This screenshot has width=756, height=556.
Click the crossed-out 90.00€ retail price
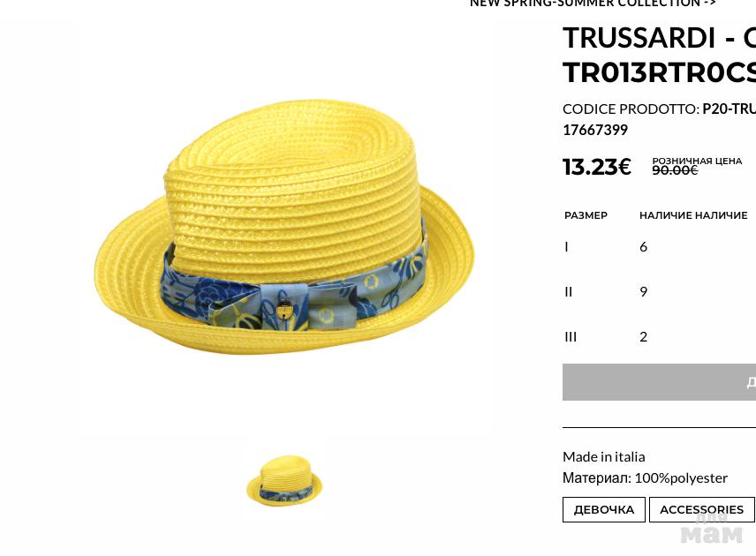pyautogui.click(x=675, y=170)
